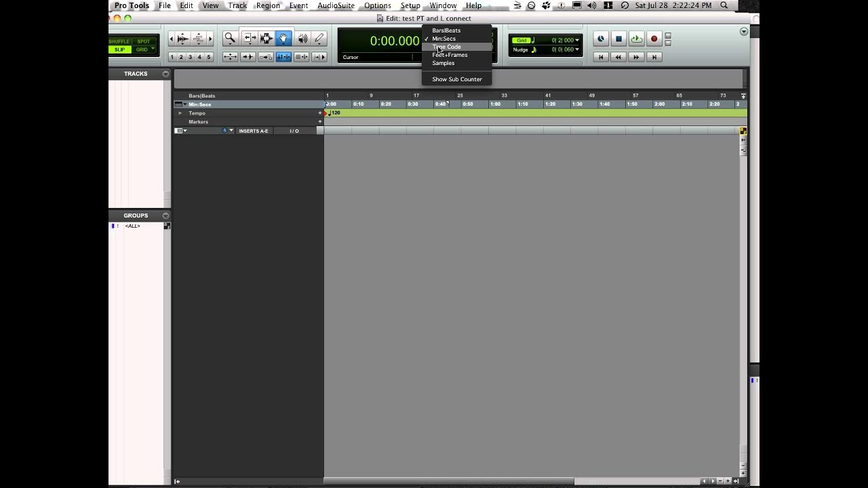Image resolution: width=868 pixels, height=488 pixels.
Task: Enable Spot edit mode
Action: point(143,41)
